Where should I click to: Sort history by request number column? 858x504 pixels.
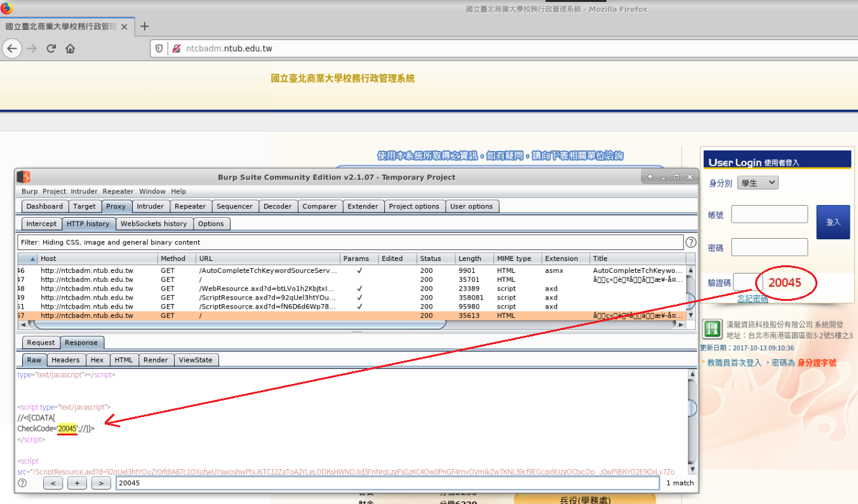point(27,258)
